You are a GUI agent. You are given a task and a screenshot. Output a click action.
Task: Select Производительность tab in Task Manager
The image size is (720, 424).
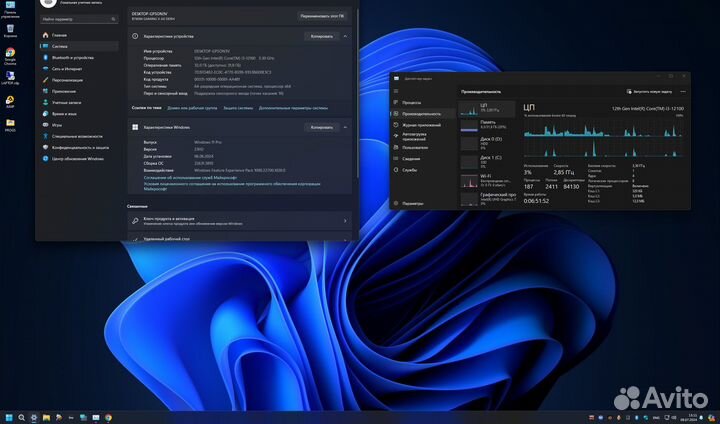coord(422,113)
